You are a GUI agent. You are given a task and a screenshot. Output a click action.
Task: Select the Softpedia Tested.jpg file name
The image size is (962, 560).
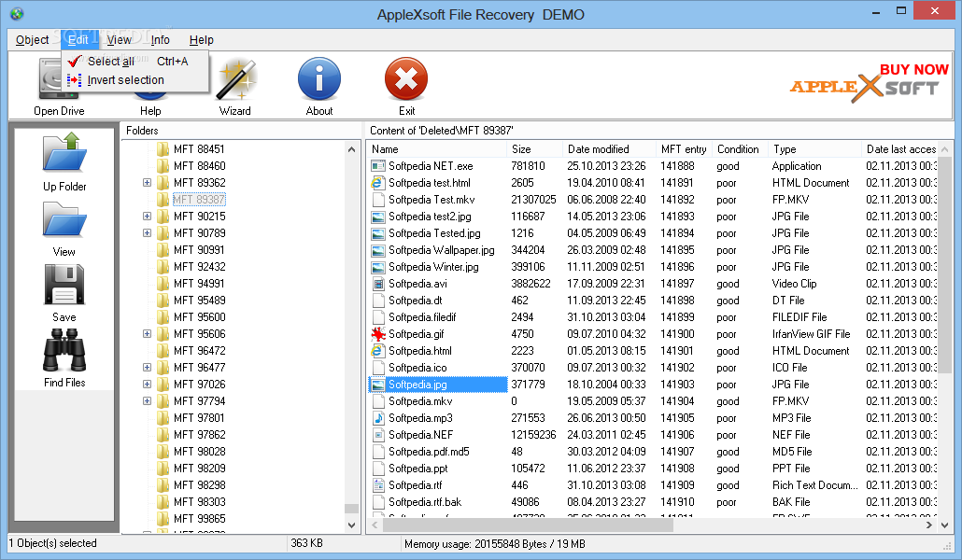(x=434, y=233)
